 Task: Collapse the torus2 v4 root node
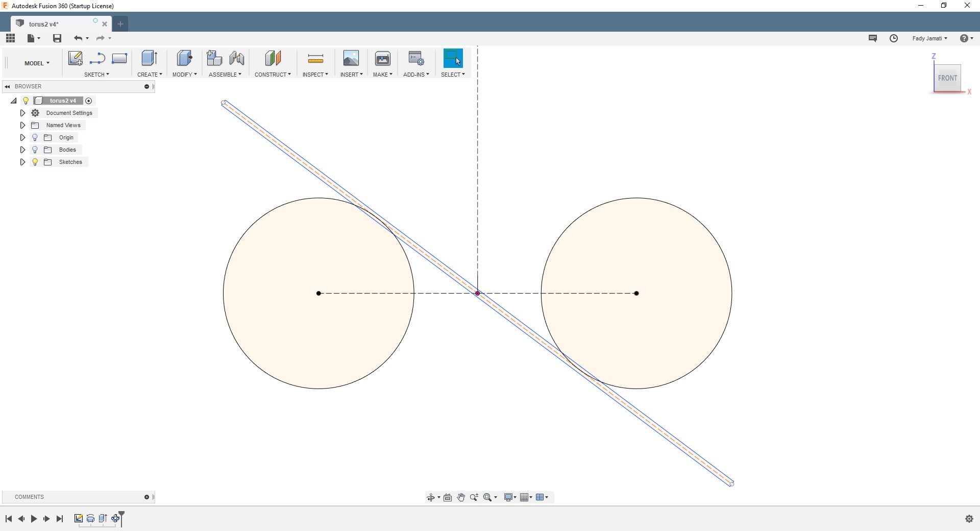point(14,101)
